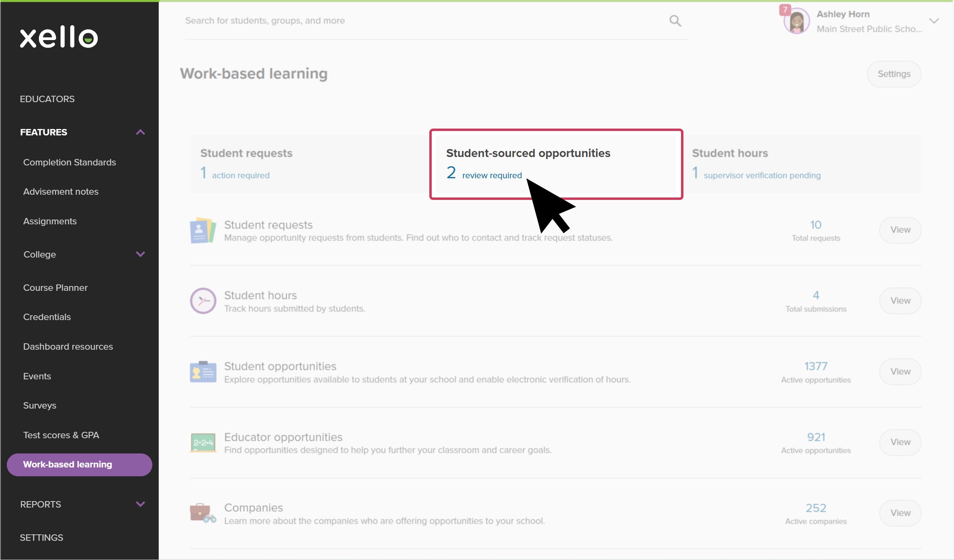Open Ashley Horn's profile avatar
Image resolution: width=954 pixels, height=560 pixels.
(x=796, y=22)
